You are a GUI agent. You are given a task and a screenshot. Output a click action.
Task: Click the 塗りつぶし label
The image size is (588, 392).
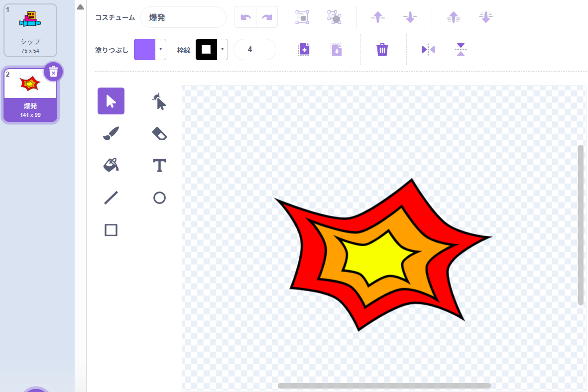coord(112,50)
